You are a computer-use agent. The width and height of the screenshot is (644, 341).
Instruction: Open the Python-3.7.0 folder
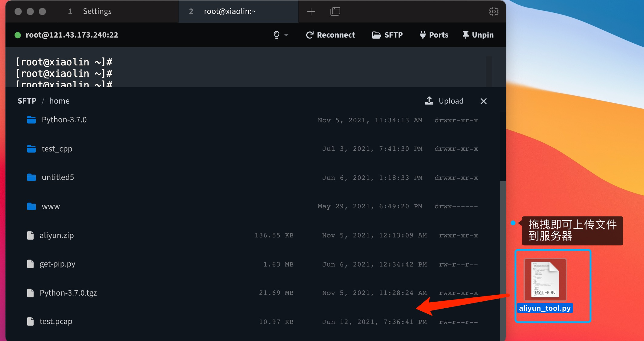click(x=64, y=120)
